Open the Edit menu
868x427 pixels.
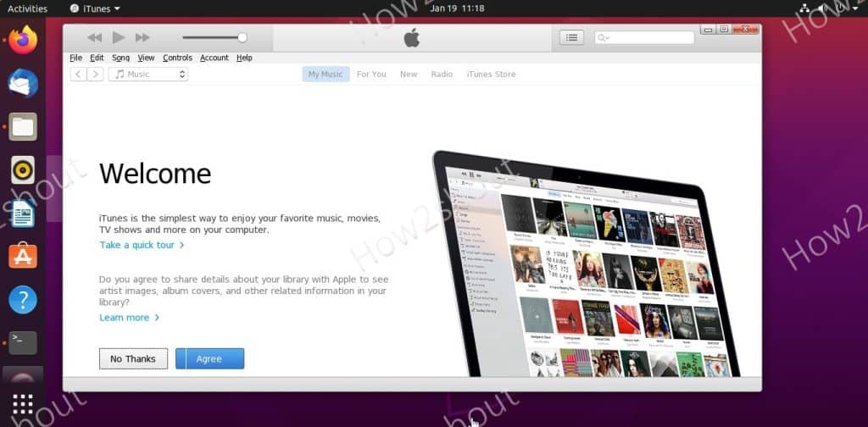97,58
